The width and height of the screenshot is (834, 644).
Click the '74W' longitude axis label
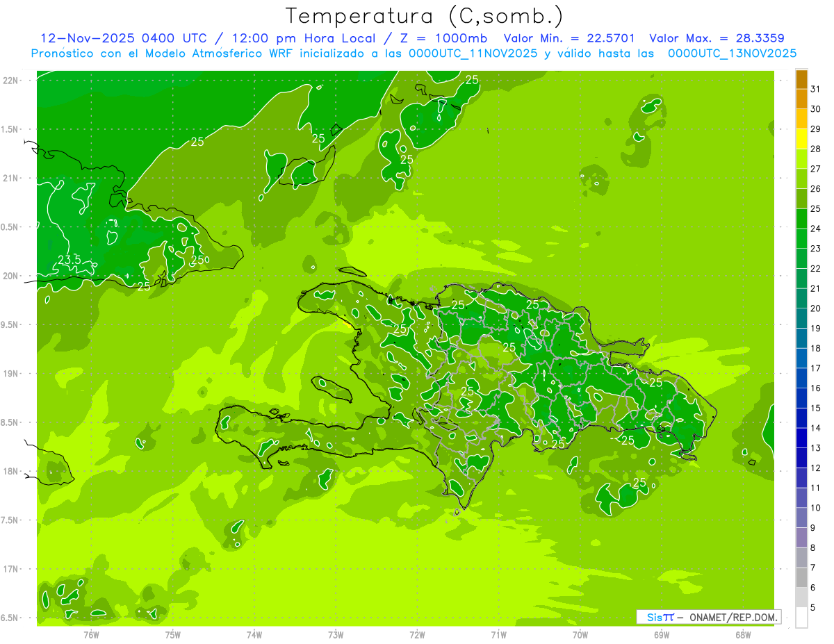coord(254,635)
